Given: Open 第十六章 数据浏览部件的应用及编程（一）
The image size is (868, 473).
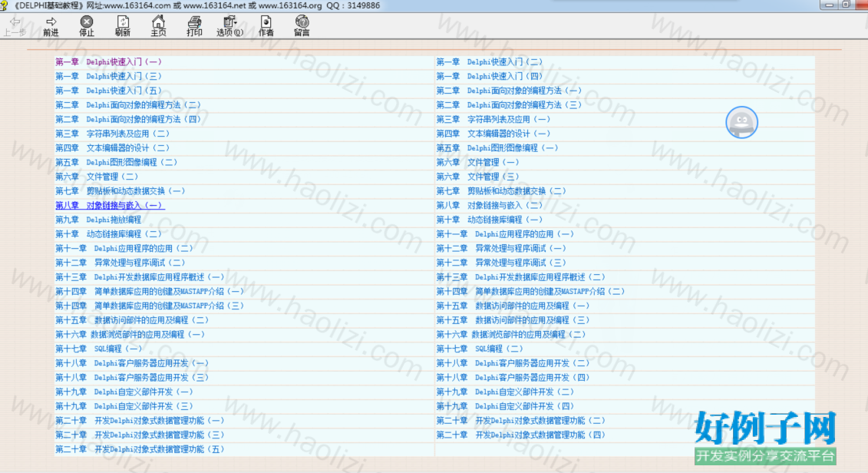Looking at the screenshot, I should [x=130, y=335].
